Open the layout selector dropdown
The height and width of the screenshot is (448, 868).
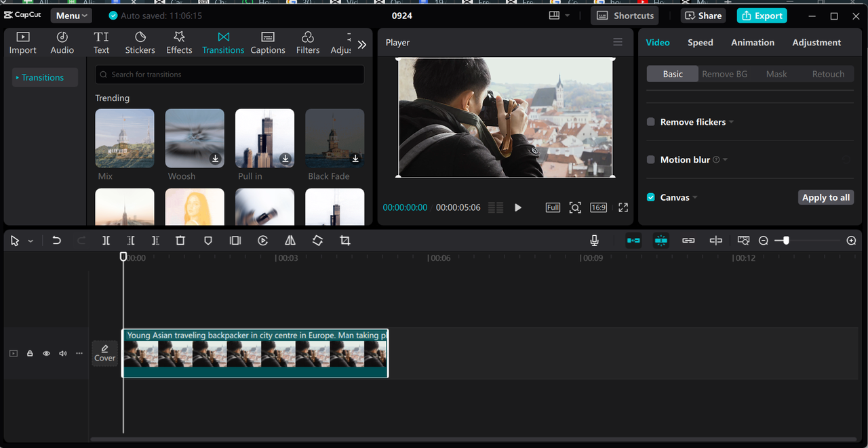(559, 16)
